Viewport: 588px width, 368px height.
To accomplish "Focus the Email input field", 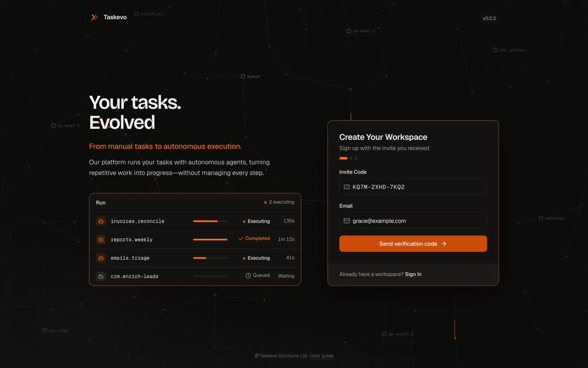I will tap(413, 221).
